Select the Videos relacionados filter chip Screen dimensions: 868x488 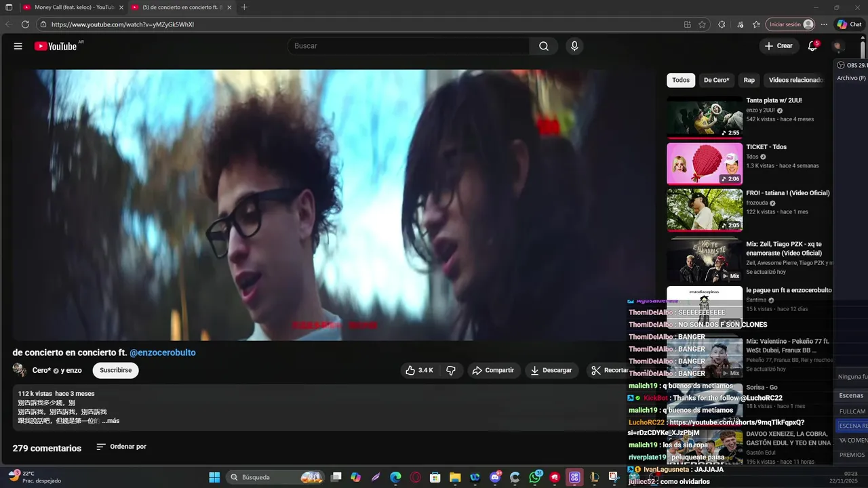[796, 80]
